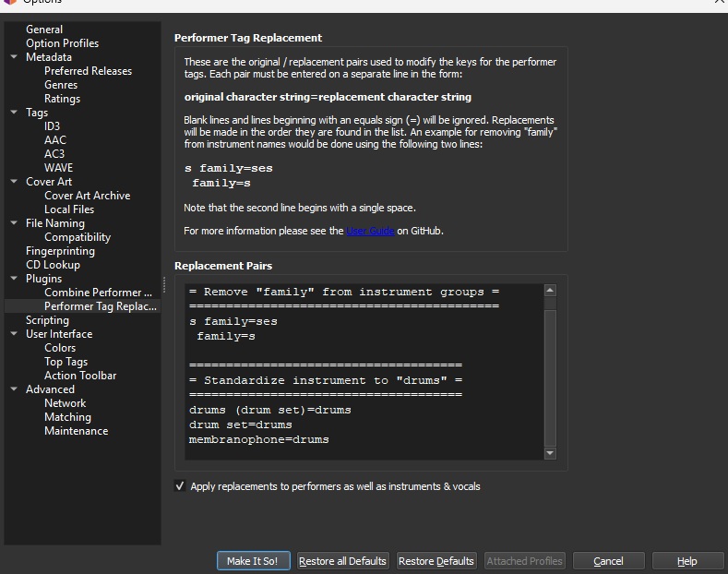
Task: Click Restore all Defaults button
Action: click(342, 561)
